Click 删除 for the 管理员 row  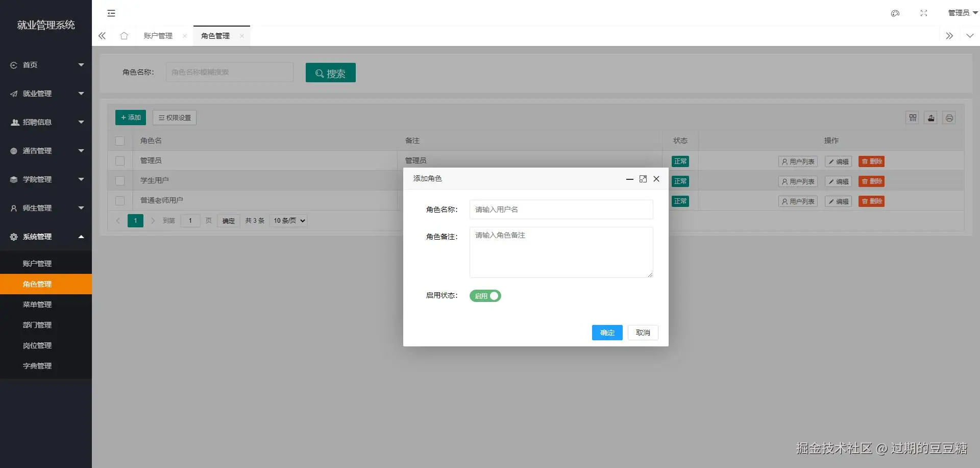click(x=871, y=161)
